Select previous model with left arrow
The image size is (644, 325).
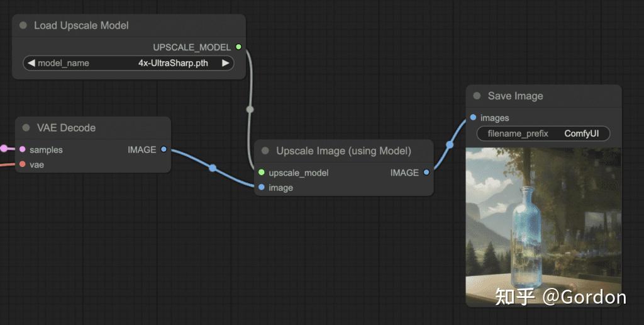point(31,63)
